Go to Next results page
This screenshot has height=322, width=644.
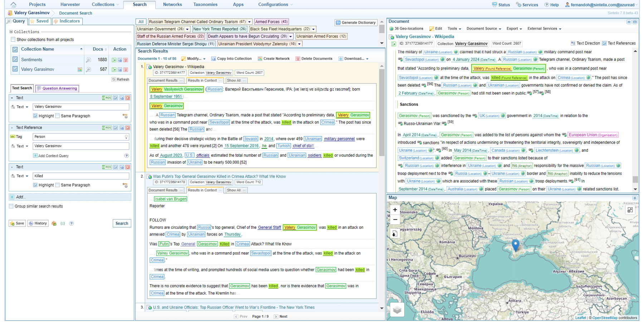(281, 317)
